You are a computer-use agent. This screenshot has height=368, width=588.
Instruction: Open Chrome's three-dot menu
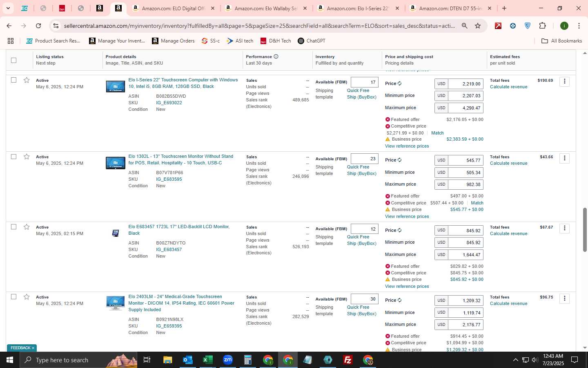click(x=579, y=26)
